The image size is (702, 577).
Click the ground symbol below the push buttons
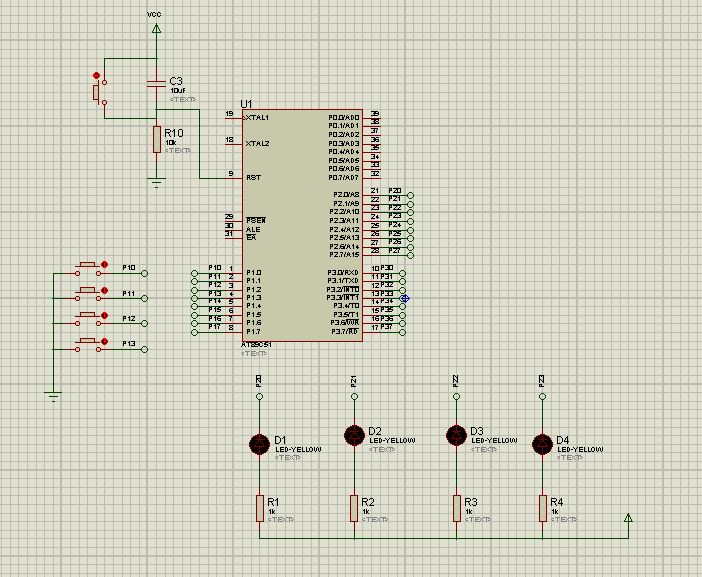pyautogui.click(x=54, y=397)
